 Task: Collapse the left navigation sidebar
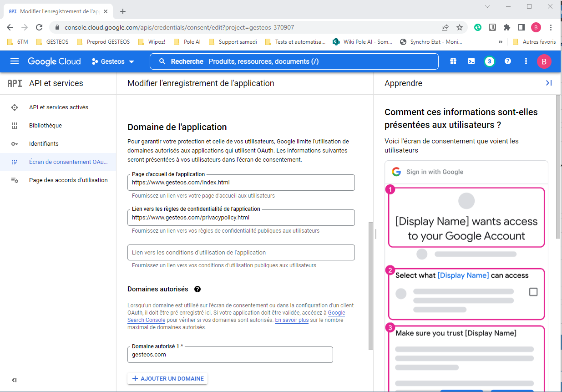coord(14,380)
